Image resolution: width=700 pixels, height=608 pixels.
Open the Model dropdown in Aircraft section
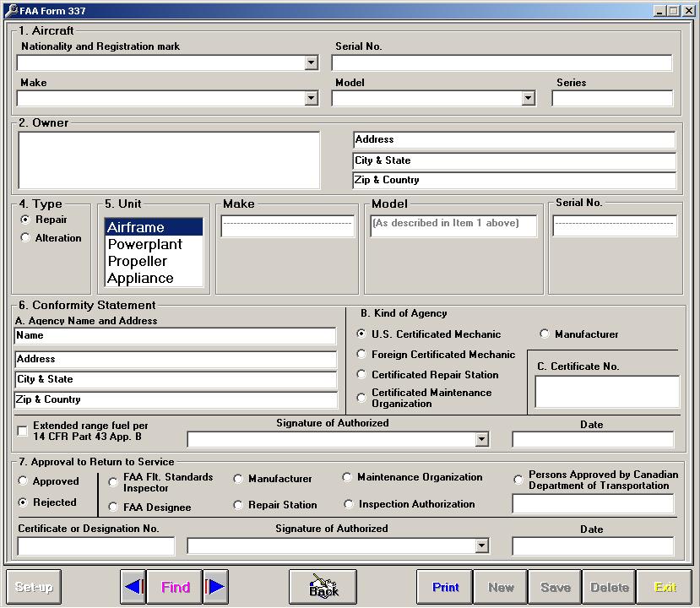(x=528, y=98)
